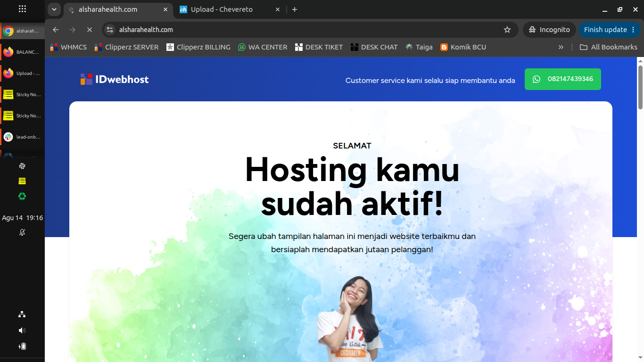Open the apps grid launcher icon
This screenshot has width=644, height=362.
[x=22, y=9]
